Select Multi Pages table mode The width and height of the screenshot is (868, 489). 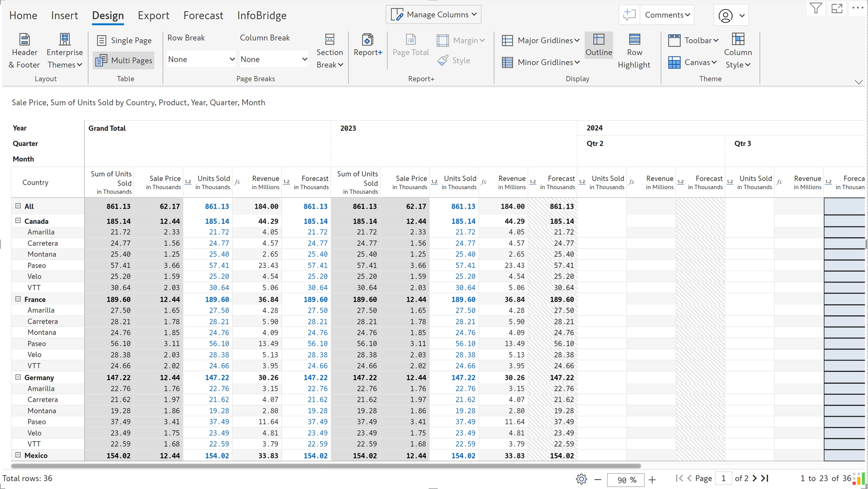tap(124, 60)
